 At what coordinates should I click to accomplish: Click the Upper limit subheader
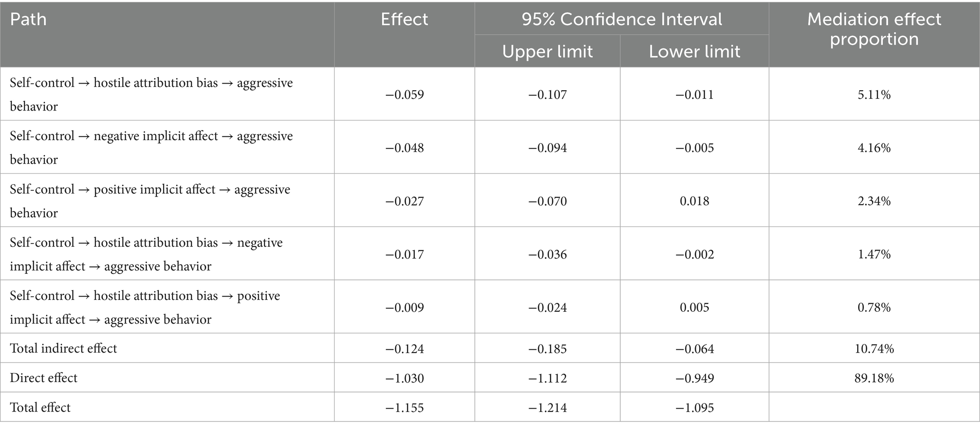(x=547, y=51)
